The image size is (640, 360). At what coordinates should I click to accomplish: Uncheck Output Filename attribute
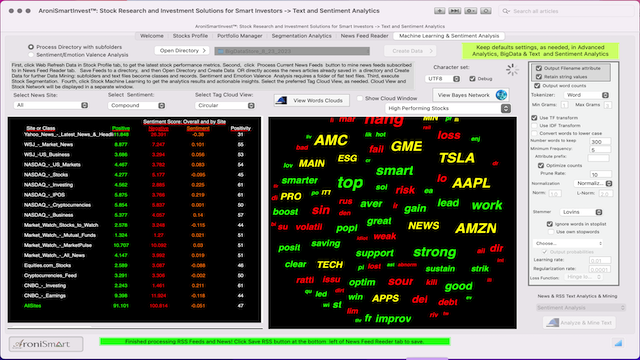click(x=539, y=68)
